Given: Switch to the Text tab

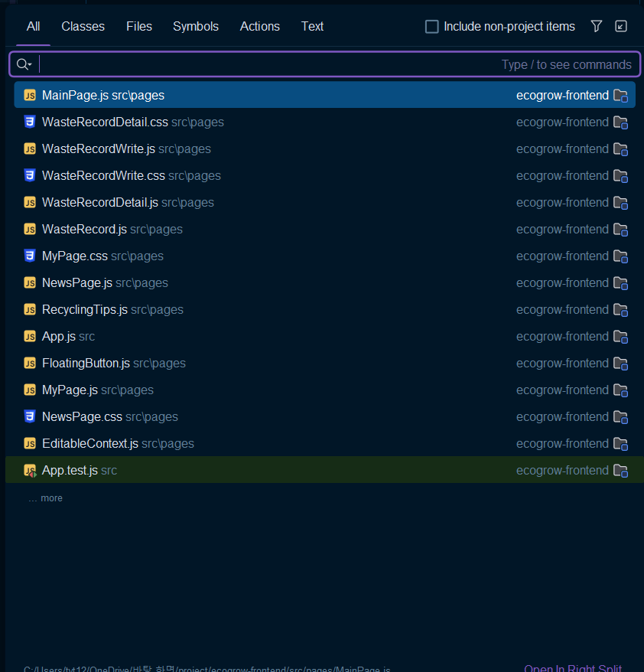Looking at the screenshot, I should [x=312, y=26].
